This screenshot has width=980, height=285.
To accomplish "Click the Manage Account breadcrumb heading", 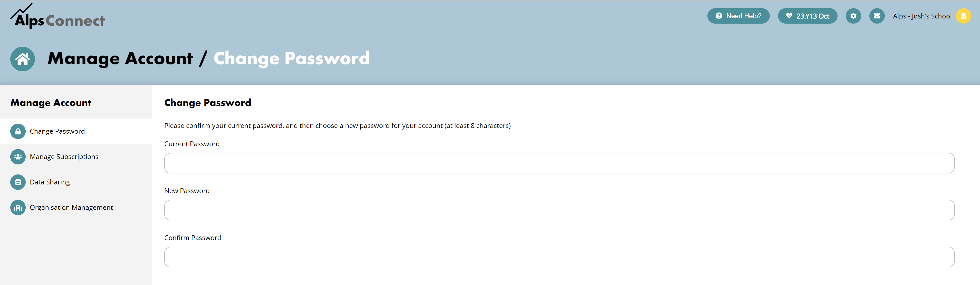I will click(121, 58).
